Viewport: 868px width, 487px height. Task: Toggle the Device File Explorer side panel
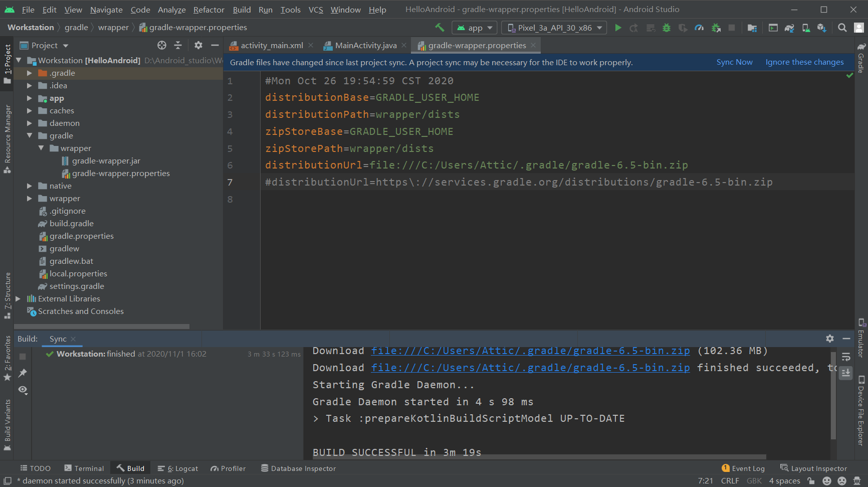861,411
